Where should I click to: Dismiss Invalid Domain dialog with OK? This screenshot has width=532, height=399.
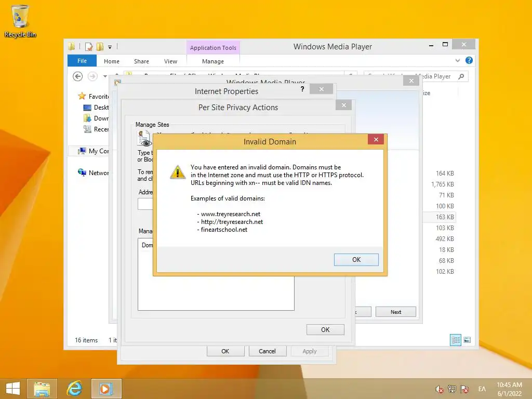356,260
